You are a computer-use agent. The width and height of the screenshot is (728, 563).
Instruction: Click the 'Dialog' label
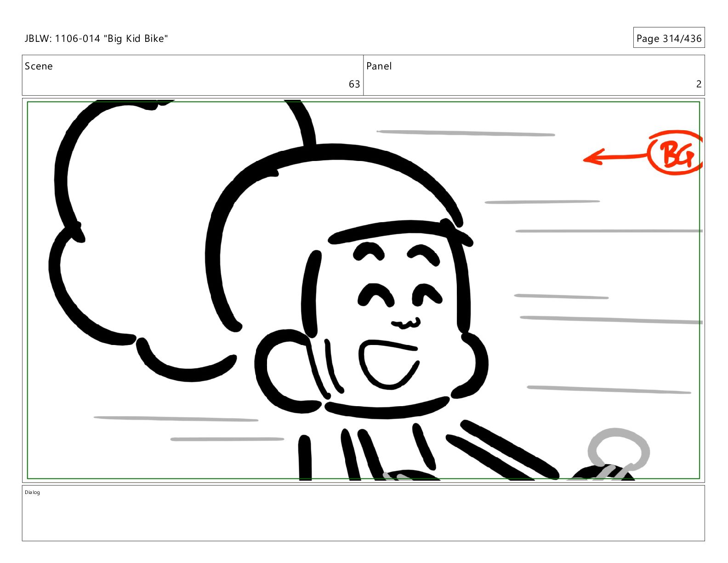(32, 492)
